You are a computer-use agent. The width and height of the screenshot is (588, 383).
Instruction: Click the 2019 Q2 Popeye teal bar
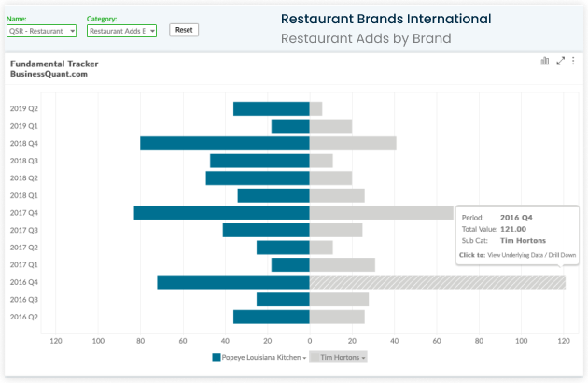(x=272, y=108)
